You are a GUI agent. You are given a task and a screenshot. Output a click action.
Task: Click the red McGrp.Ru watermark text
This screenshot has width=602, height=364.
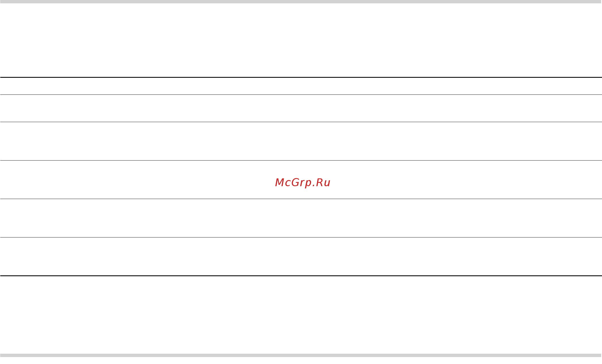click(303, 183)
